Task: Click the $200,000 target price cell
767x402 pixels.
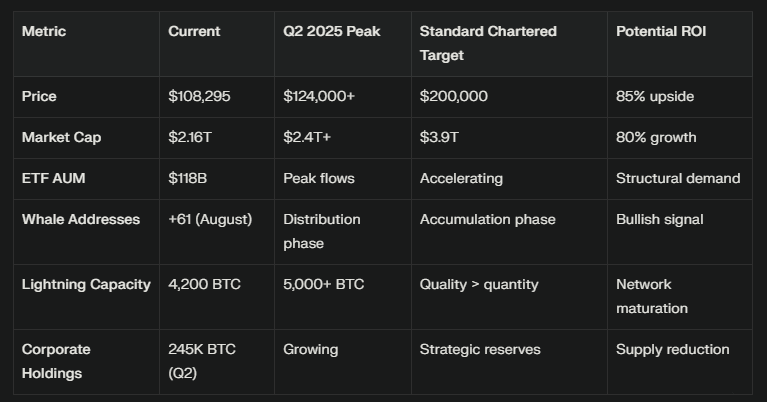Action: (454, 97)
